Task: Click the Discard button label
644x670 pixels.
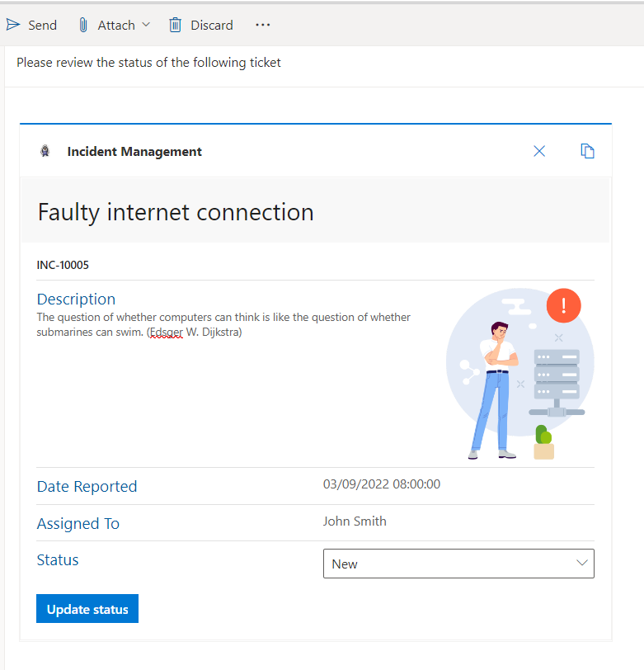Action: click(x=212, y=26)
